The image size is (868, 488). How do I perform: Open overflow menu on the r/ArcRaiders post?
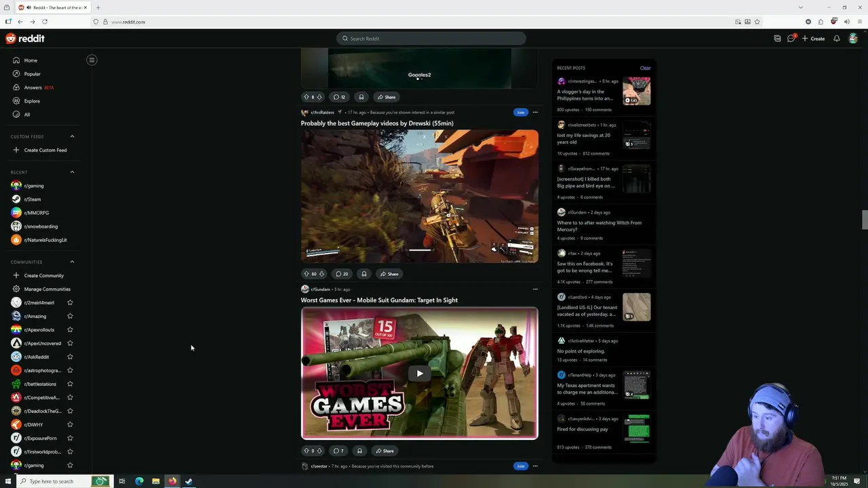[535, 113]
